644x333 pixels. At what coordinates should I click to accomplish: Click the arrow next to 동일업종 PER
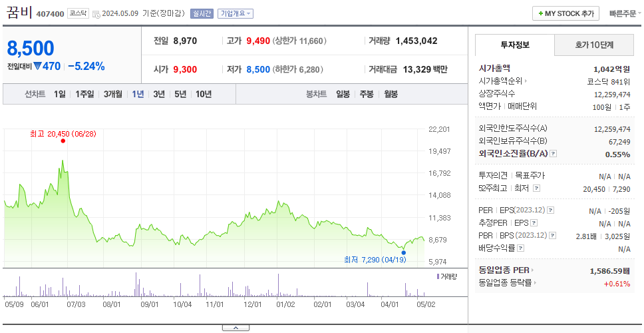click(533, 270)
